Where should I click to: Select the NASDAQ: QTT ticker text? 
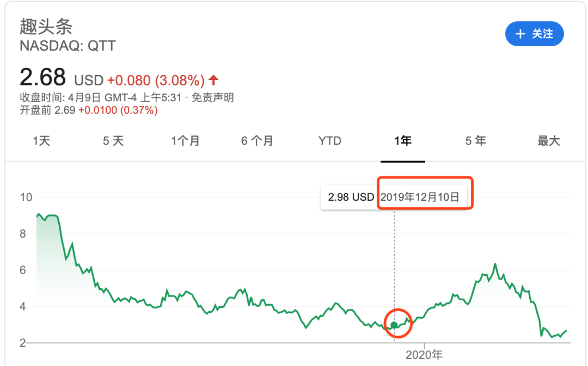pos(68,46)
